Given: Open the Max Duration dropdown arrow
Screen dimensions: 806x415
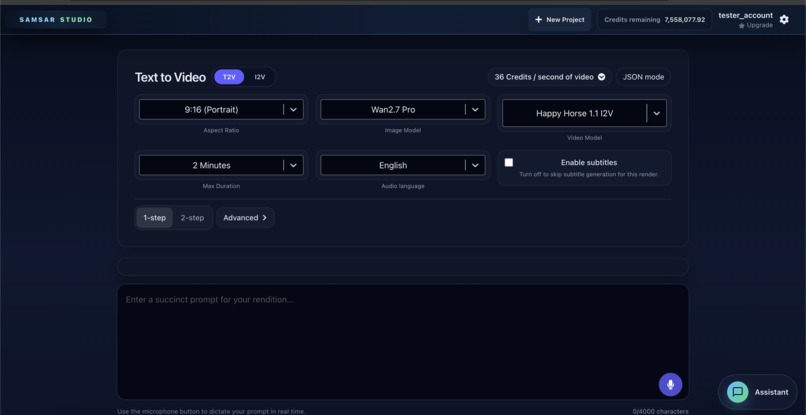Looking at the screenshot, I should (x=293, y=165).
